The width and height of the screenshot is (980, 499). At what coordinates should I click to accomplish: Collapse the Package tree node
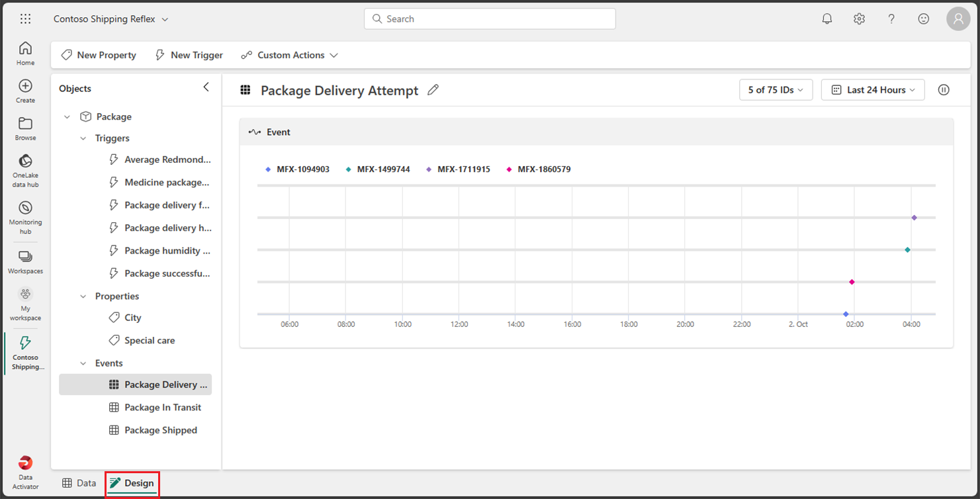point(67,117)
